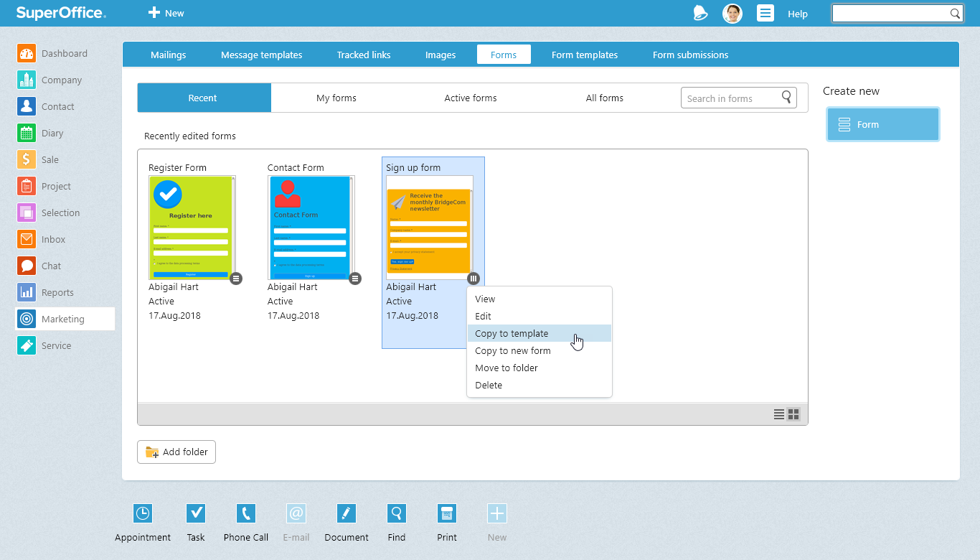Open the Dashboard icon in sidebar

pyautogui.click(x=27, y=54)
